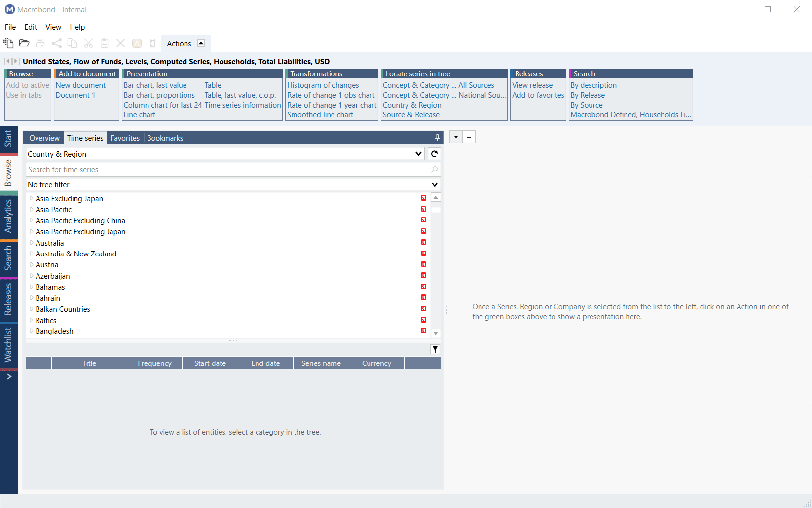The width and height of the screenshot is (812, 508).
Task: Sort by the Frequency column header
Action: (154, 363)
